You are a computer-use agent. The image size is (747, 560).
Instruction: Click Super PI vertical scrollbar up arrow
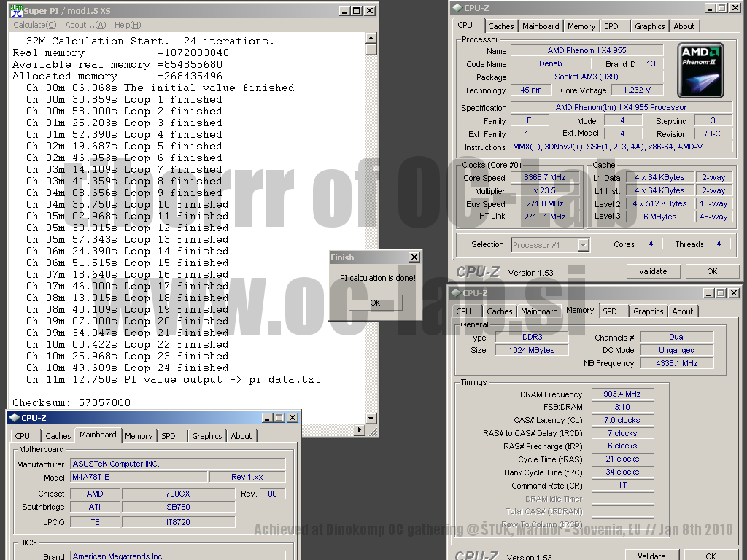coord(371,38)
